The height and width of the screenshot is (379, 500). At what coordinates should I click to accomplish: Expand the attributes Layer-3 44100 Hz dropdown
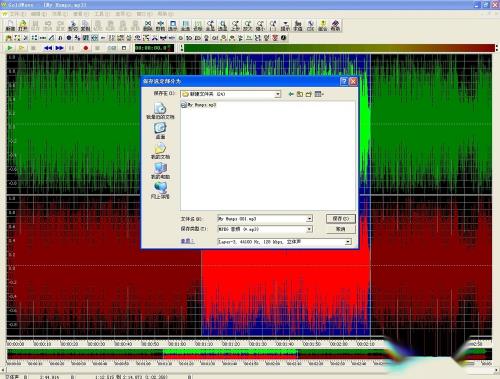[x=348, y=242]
